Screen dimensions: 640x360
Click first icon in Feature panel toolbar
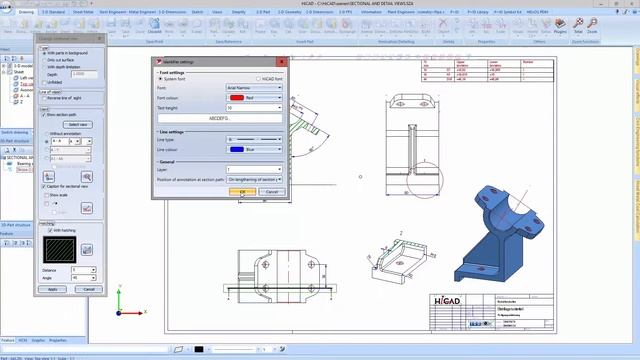(x=7, y=243)
